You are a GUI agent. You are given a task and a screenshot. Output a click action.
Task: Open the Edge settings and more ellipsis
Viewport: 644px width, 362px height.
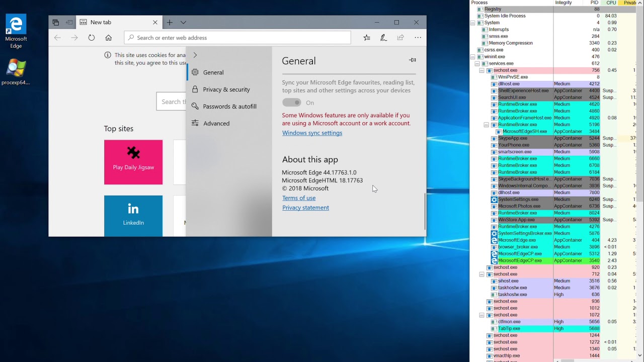pos(418,38)
